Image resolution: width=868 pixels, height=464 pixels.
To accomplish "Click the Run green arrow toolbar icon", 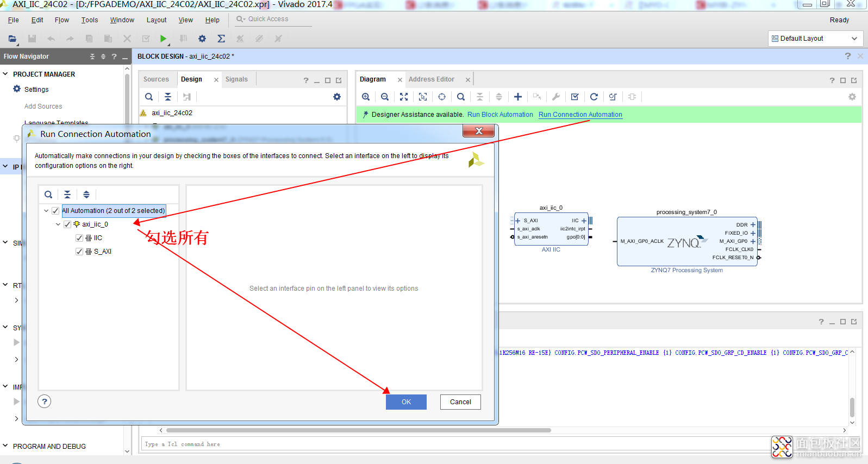I will point(163,39).
